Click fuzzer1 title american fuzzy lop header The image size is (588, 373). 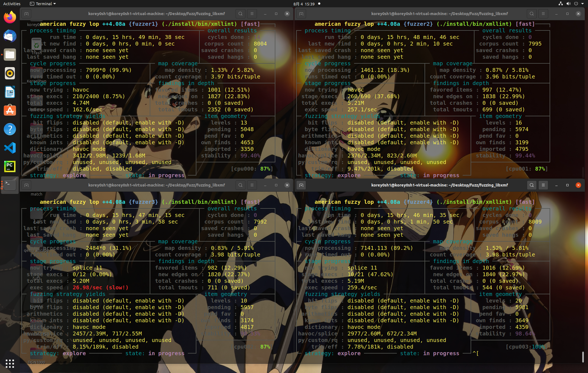[150, 24]
